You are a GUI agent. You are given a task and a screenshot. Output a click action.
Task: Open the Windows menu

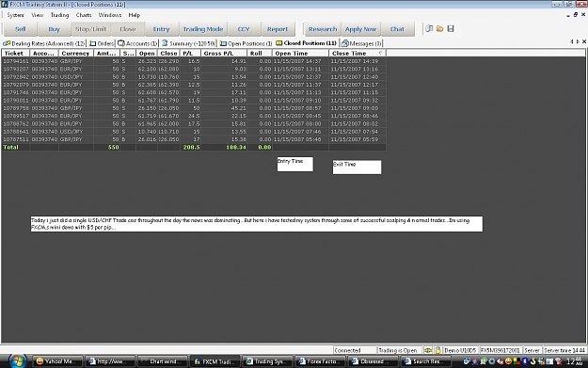click(x=110, y=15)
